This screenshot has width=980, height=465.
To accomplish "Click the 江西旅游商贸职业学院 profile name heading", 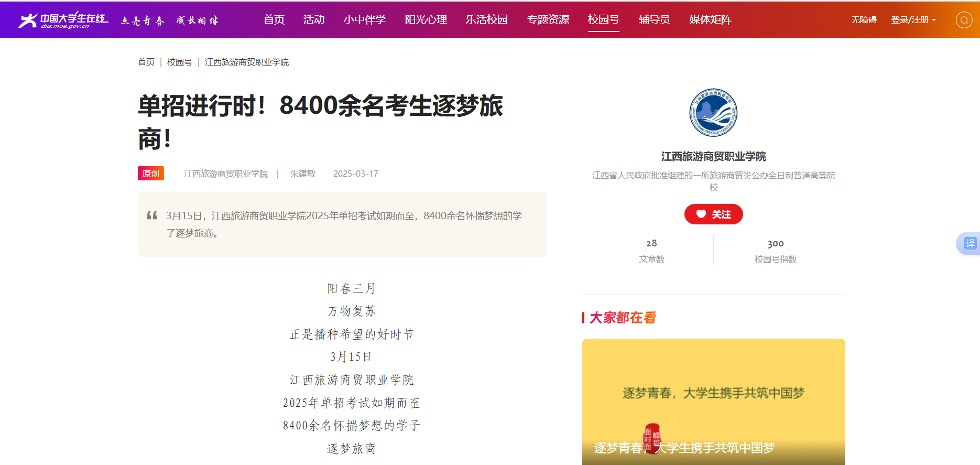I will (x=713, y=157).
